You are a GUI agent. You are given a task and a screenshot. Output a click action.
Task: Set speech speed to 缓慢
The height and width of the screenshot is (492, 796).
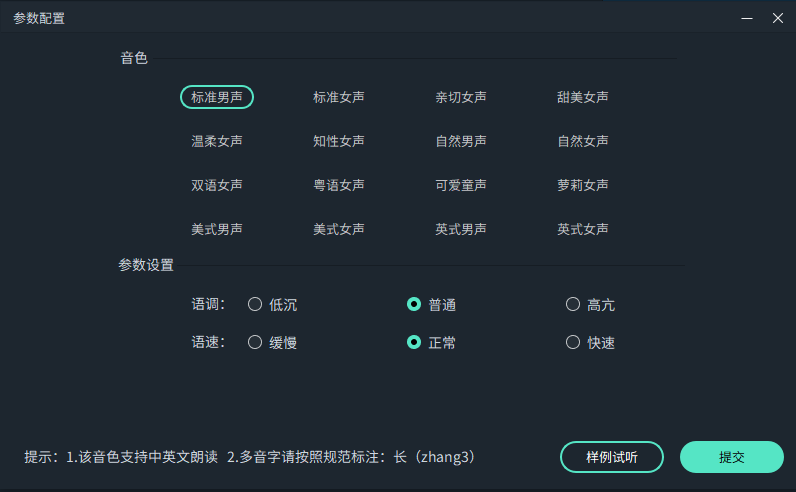pyautogui.click(x=255, y=342)
